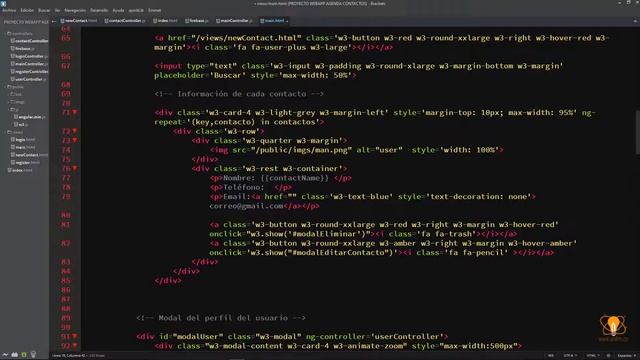This screenshot has width=640, height=360.
Task: Open register.html in the views folder
Action: [x=25, y=162]
